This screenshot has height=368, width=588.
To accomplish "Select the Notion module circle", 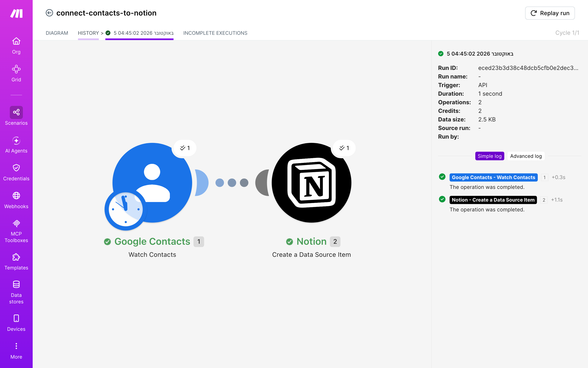I will click(x=312, y=183).
